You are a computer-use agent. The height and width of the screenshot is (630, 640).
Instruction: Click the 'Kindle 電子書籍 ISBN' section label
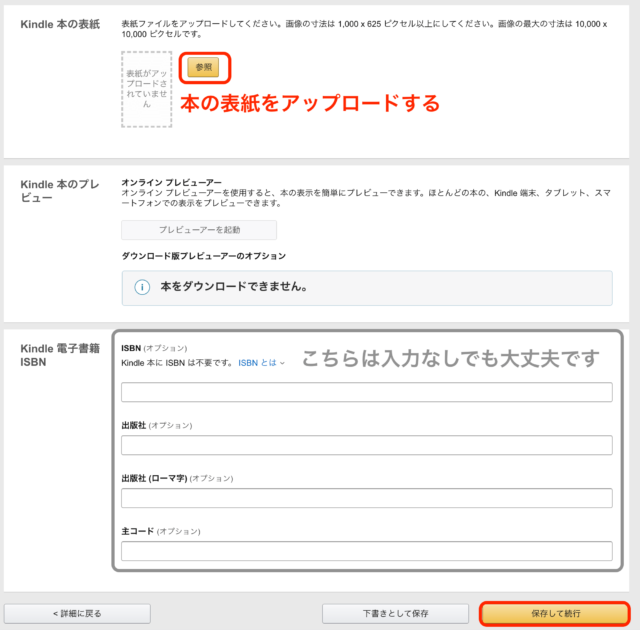[60, 355]
